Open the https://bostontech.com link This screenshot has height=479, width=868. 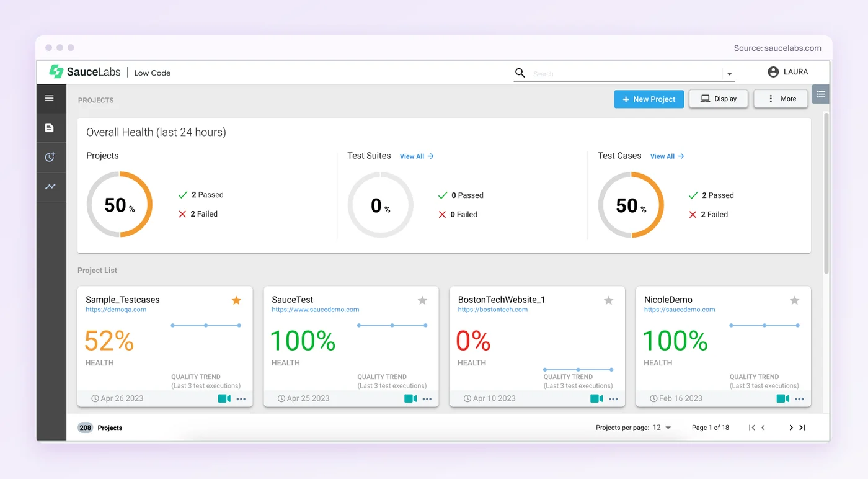[493, 310]
